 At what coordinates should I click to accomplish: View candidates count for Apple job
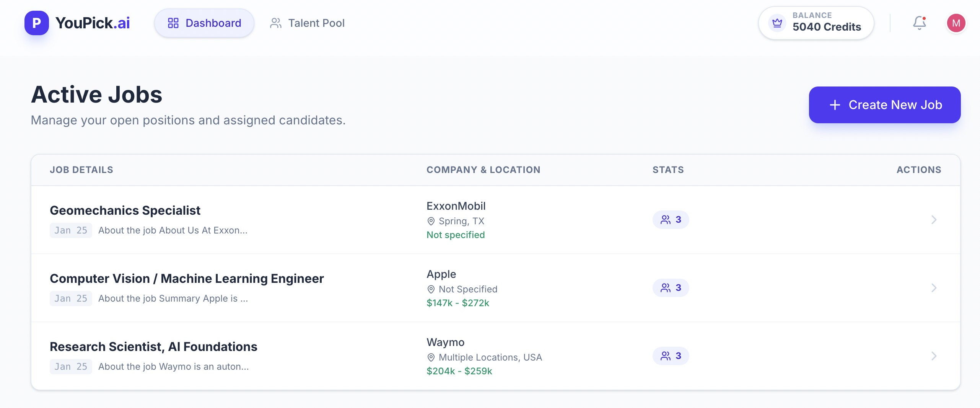pos(671,288)
